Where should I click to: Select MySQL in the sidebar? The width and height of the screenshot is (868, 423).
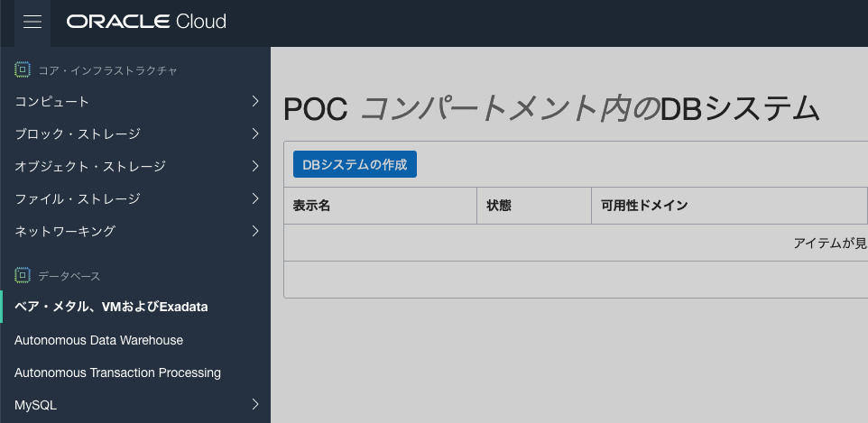tap(35, 405)
